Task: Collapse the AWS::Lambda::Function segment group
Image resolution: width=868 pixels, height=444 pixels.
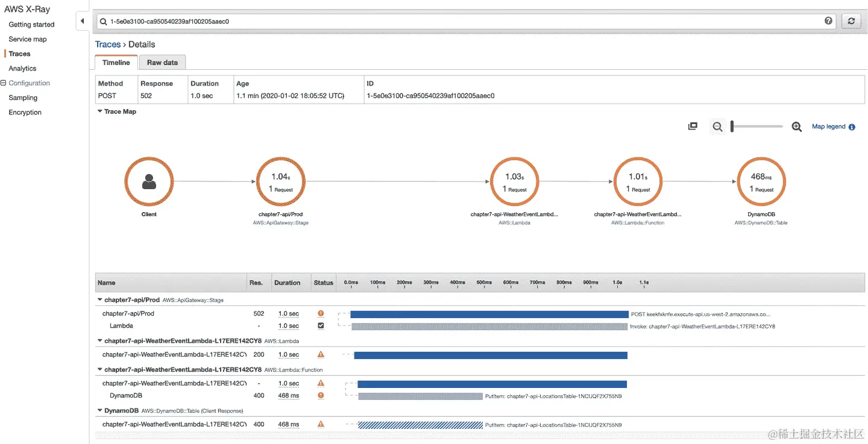Action: [x=99, y=370]
